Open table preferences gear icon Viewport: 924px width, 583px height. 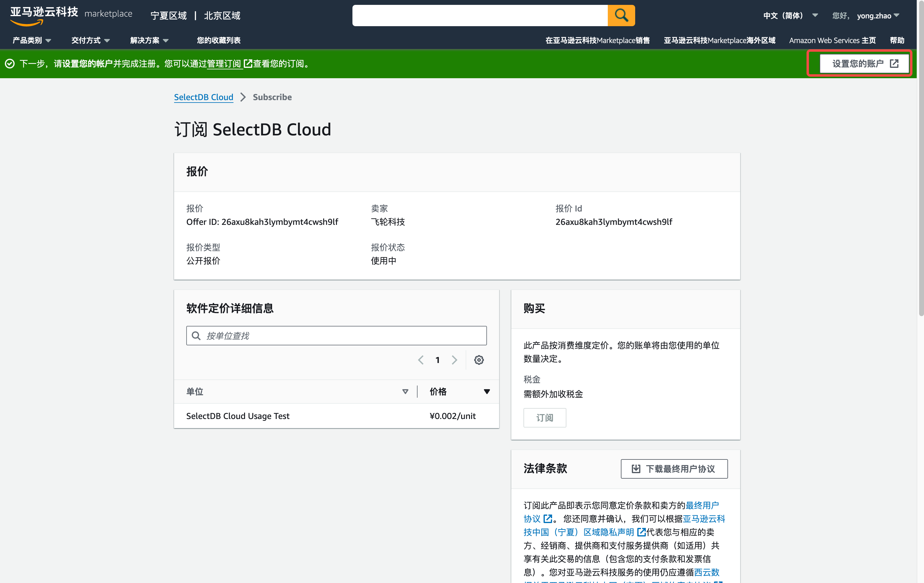478,360
